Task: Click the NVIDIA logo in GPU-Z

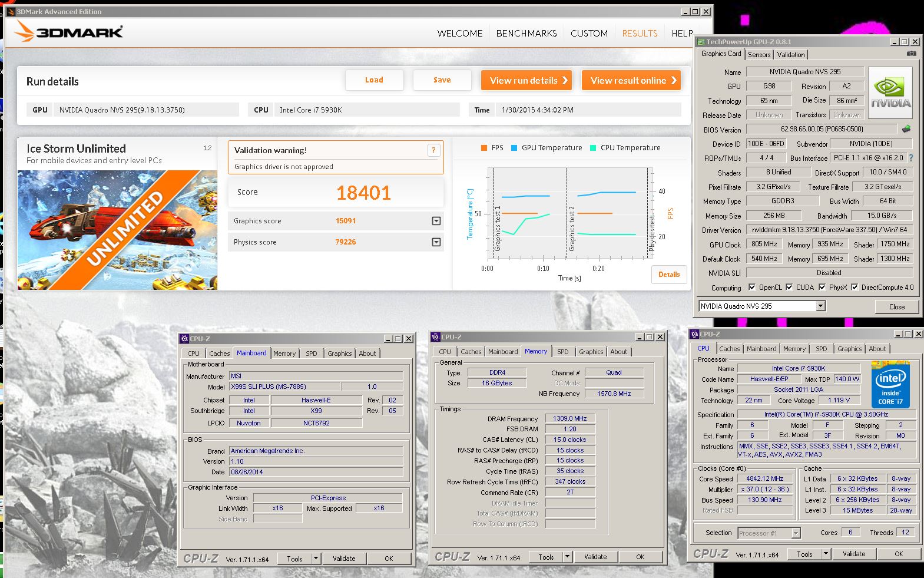Action: click(890, 93)
